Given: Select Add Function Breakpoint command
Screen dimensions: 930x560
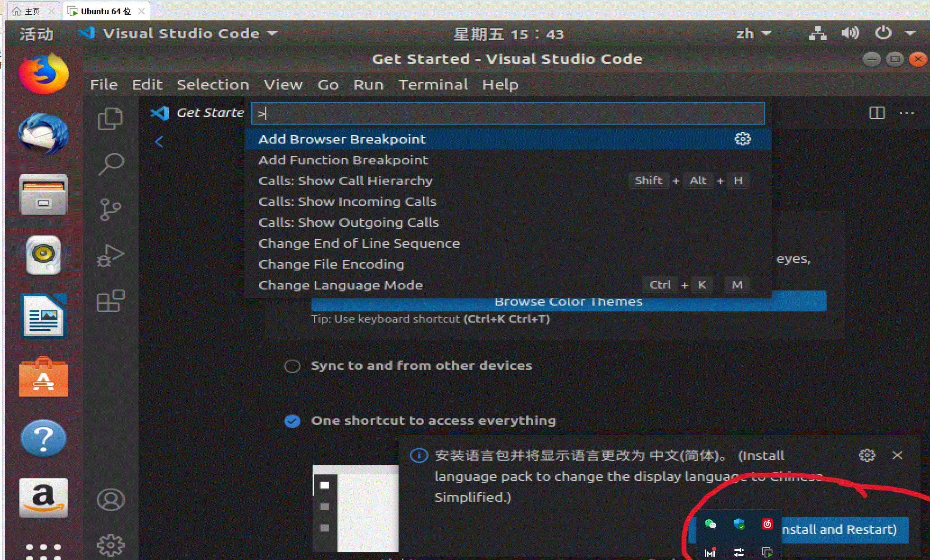Looking at the screenshot, I should click(508, 160).
